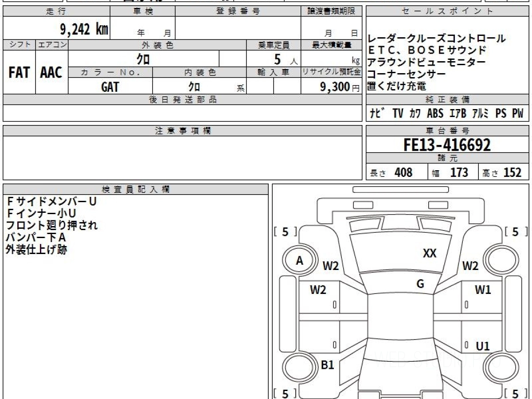Click the エアB equipment entry
532x399 pixels.
tap(458, 113)
